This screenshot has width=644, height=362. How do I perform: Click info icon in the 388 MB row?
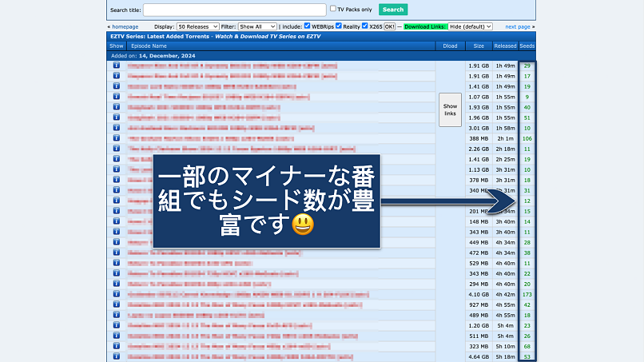point(116,138)
